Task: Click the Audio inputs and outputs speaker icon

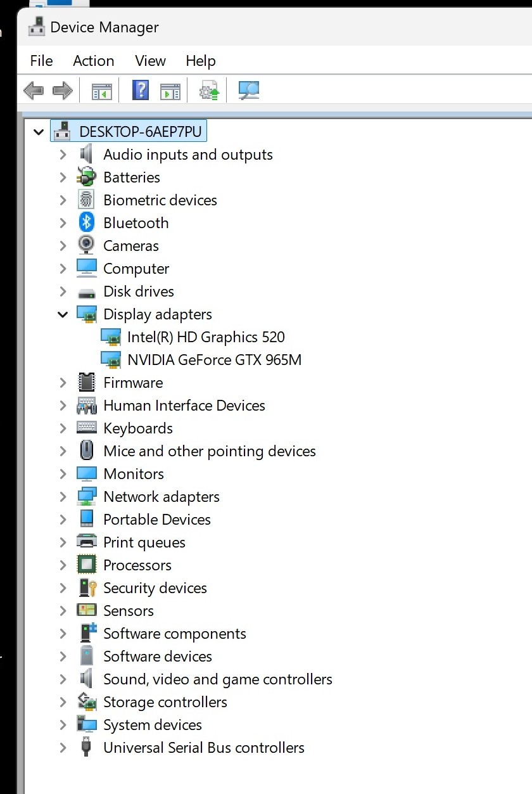Action: pyautogui.click(x=87, y=154)
